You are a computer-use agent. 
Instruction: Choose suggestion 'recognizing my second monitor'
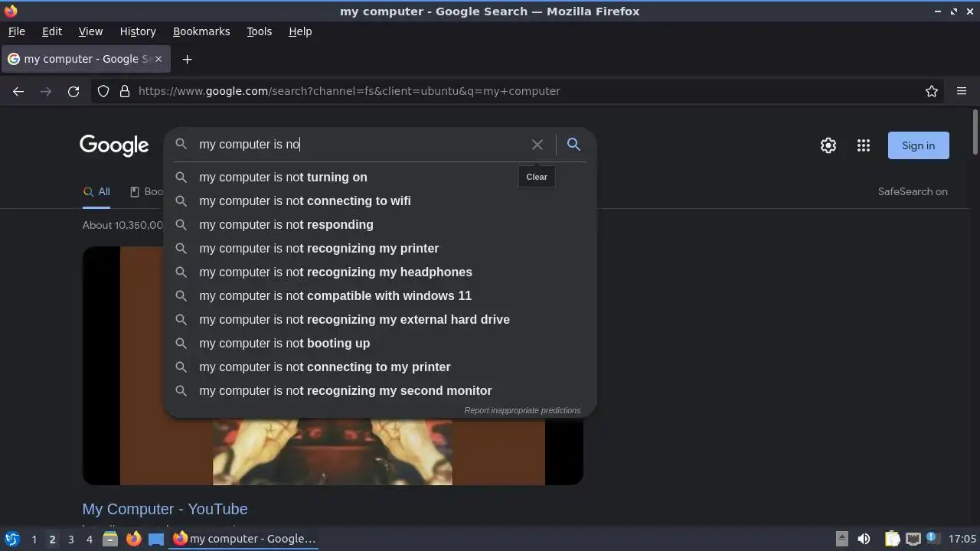pyautogui.click(x=381, y=390)
